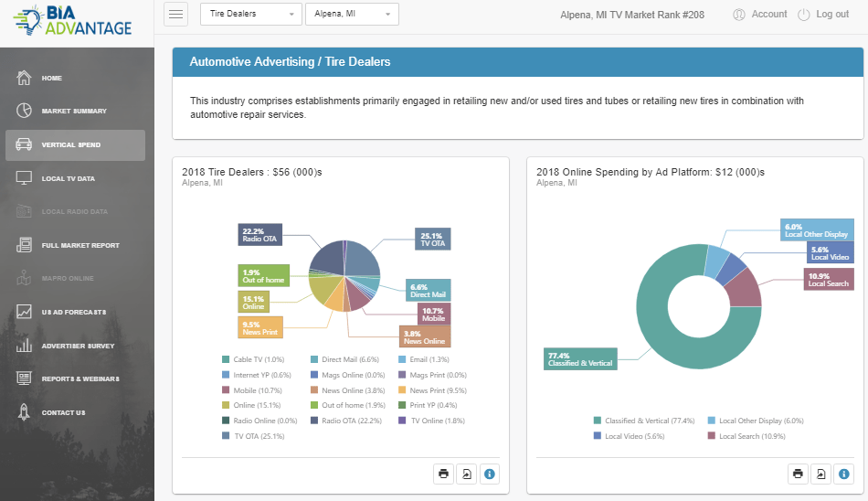868x501 pixels.
Task: Click the 22.2% Radio OTA chart label
Action: tap(260, 235)
